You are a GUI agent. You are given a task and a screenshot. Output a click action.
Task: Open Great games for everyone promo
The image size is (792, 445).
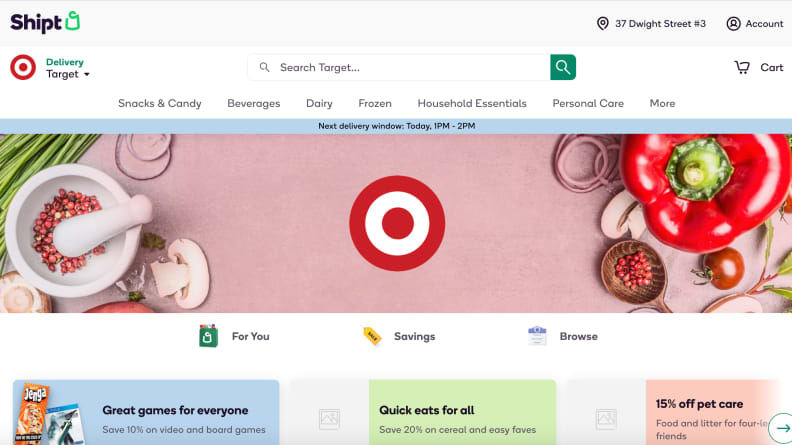(x=146, y=412)
